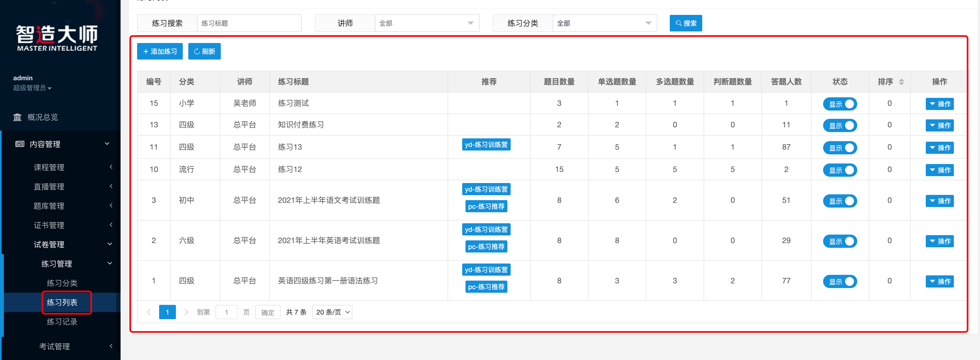Image resolution: width=980 pixels, height=360 pixels.
Task: Open 操作 dropdown for 2021年上半年英语考试训练题
Action: click(939, 241)
